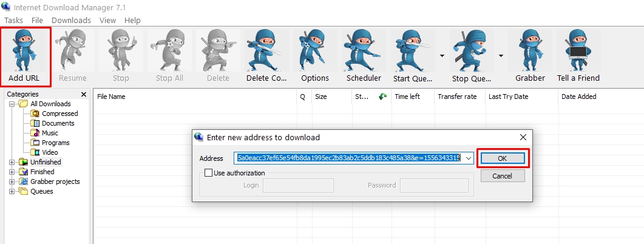Select the Compressed category
This screenshot has width=644, height=244.
(60, 114)
